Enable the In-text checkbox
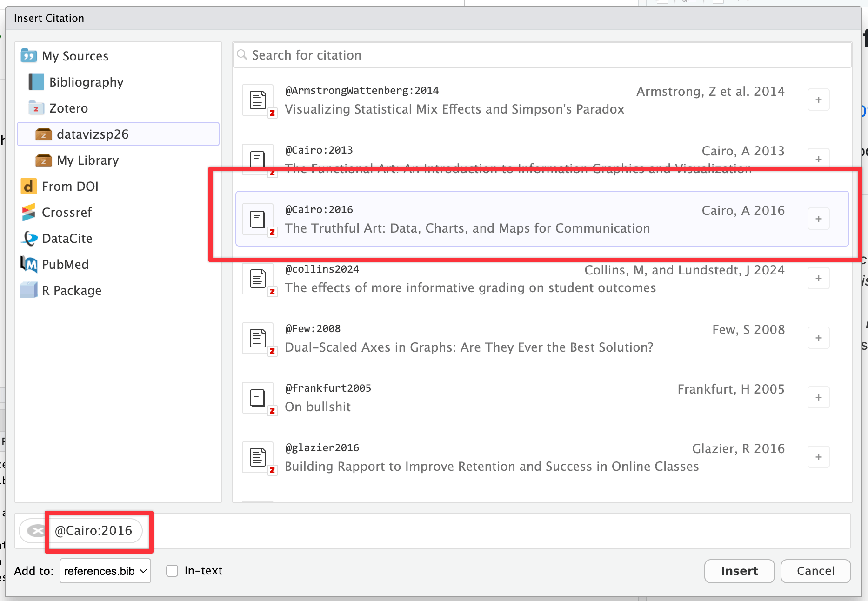 click(172, 571)
